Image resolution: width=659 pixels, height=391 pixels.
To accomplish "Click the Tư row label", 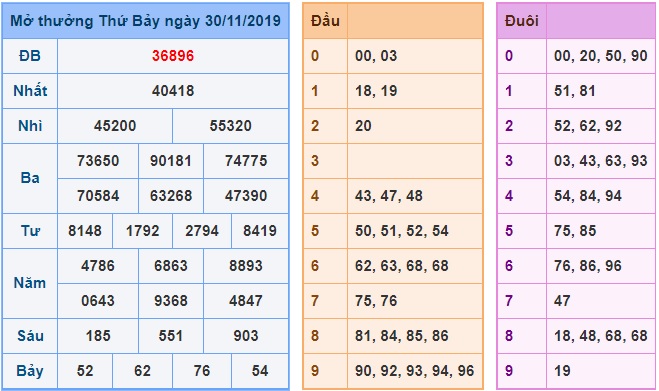I will coord(30,230).
